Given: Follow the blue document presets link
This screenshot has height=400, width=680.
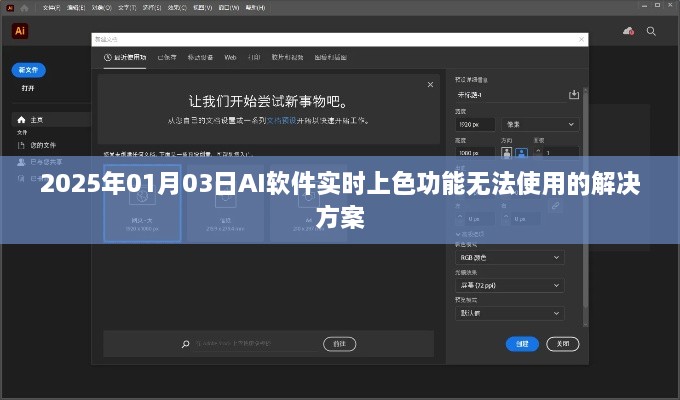Looking at the screenshot, I should pyautogui.click(x=281, y=121).
